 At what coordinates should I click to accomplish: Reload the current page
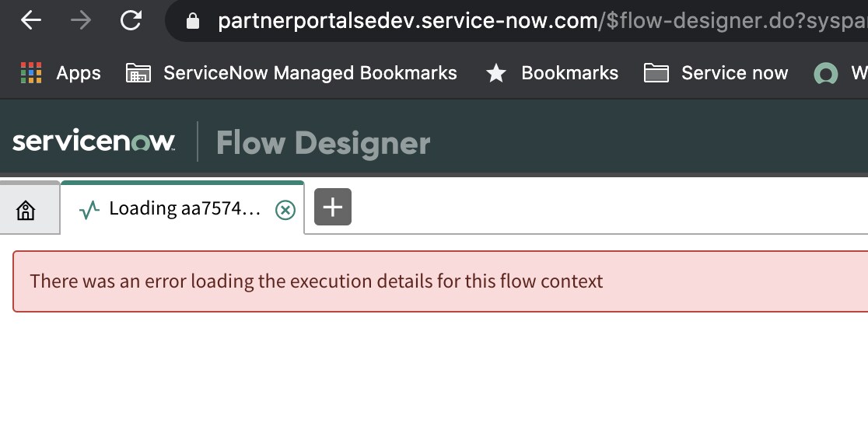(x=131, y=21)
